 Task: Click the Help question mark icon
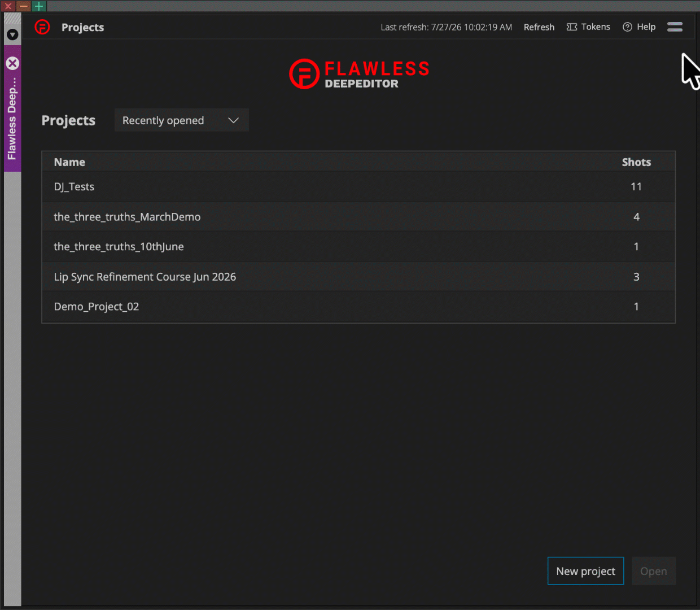tap(627, 27)
